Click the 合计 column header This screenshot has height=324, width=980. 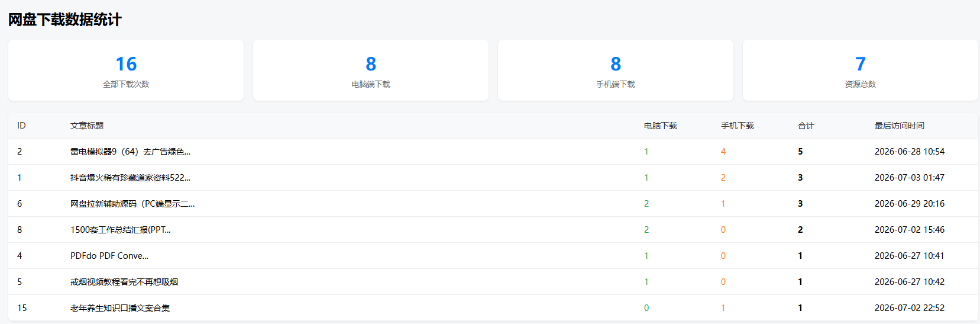point(806,126)
